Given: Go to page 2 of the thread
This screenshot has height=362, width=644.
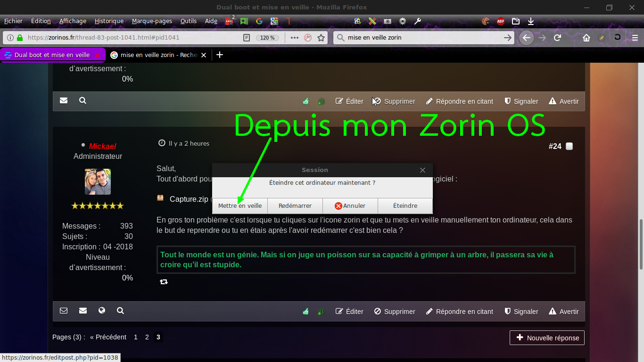Looking at the screenshot, I should (x=147, y=337).
